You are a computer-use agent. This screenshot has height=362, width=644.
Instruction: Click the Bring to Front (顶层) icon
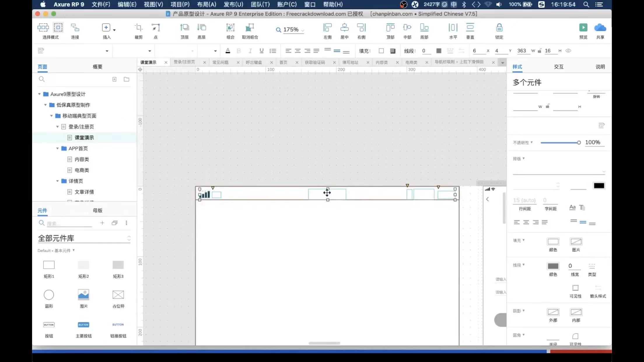[184, 28]
